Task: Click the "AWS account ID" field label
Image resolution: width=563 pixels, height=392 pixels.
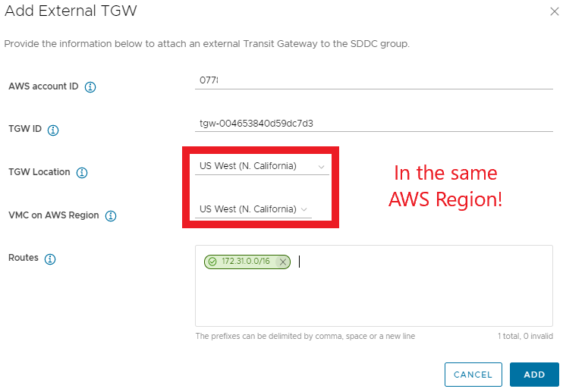Action: 43,86
